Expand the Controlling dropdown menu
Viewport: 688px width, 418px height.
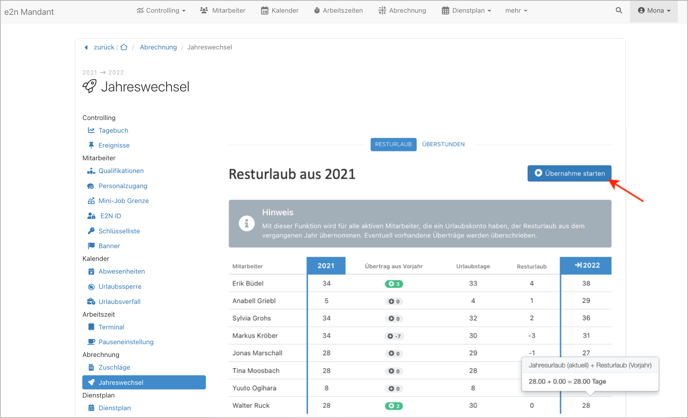point(161,11)
